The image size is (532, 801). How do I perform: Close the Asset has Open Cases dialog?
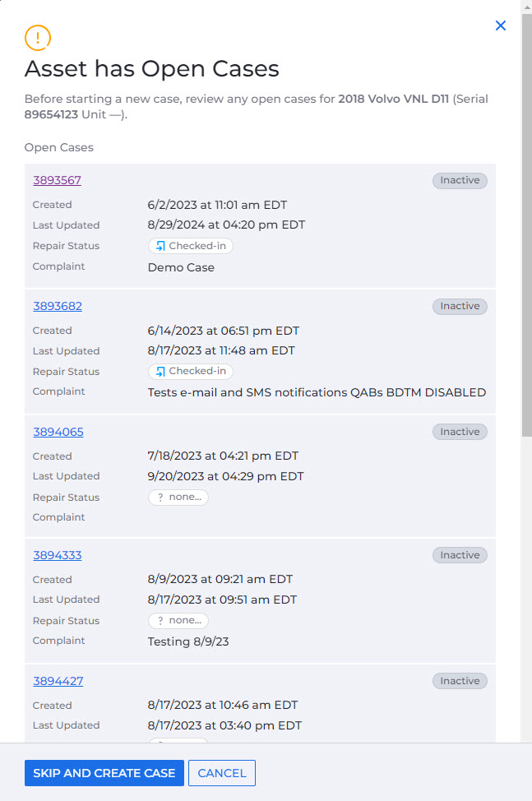click(501, 25)
